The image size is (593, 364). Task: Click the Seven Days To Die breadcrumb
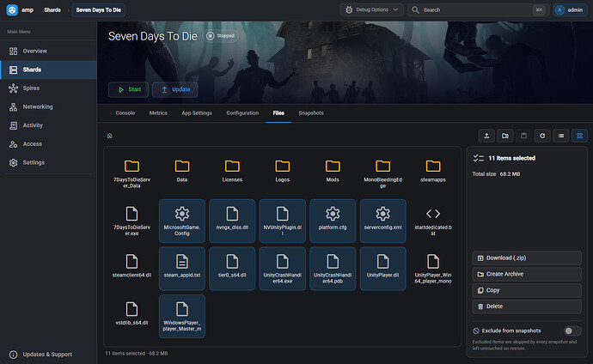tap(98, 9)
